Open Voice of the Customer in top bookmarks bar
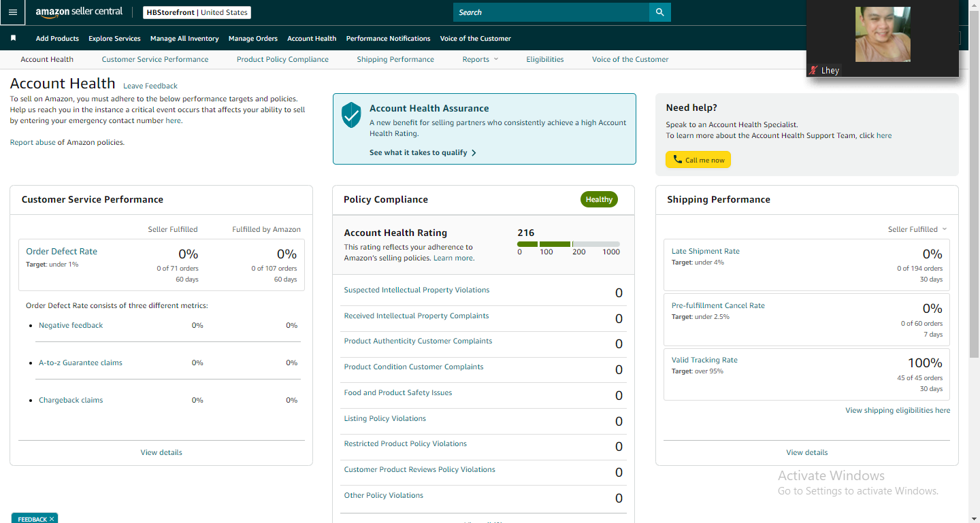Viewport: 980px width, 523px height. [x=475, y=39]
